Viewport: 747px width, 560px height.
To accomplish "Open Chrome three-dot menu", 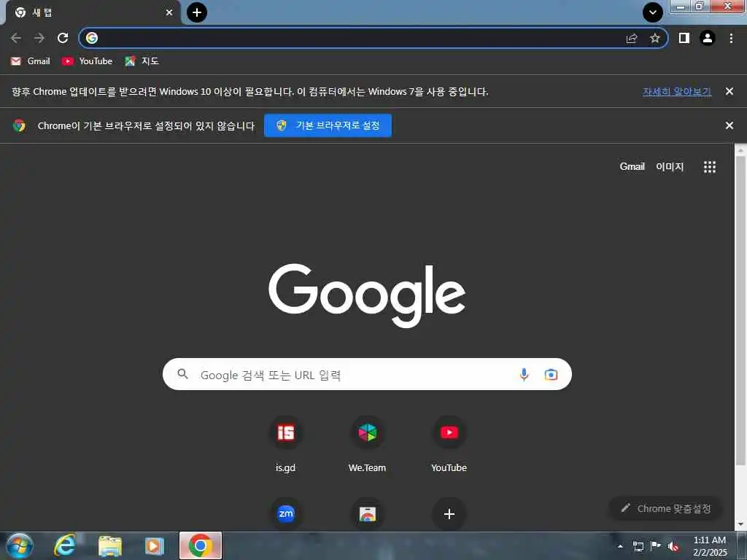I will [x=731, y=38].
